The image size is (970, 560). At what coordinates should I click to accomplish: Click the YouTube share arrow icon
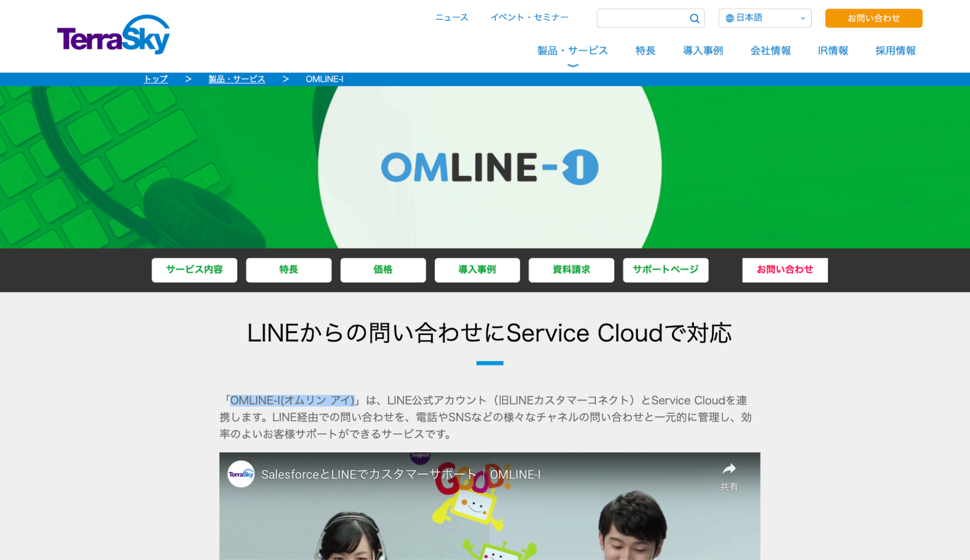(x=729, y=469)
